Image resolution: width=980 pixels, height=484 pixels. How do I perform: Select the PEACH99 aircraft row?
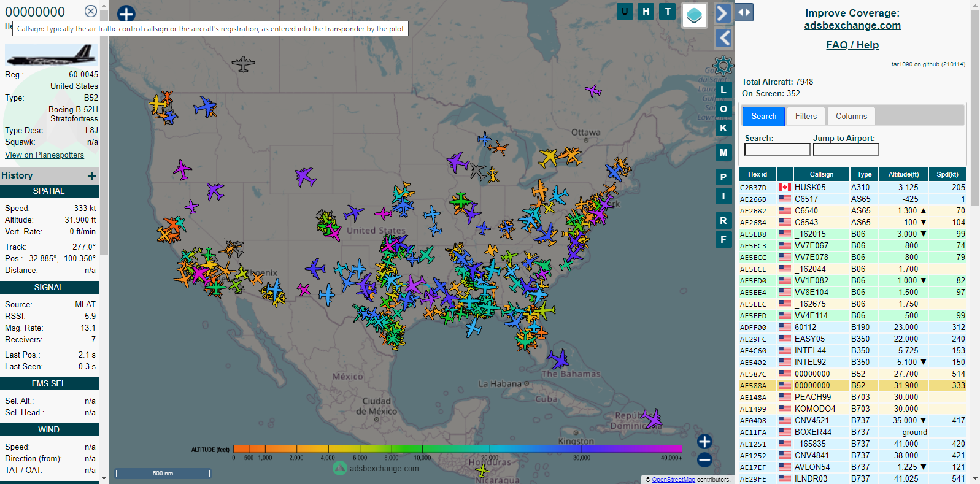[x=852, y=397]
